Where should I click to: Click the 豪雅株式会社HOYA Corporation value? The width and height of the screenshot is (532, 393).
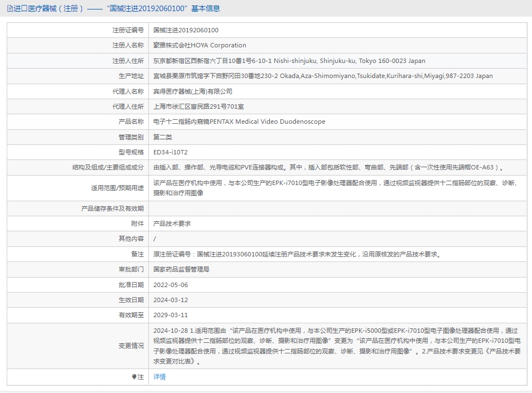pos(200,46)
